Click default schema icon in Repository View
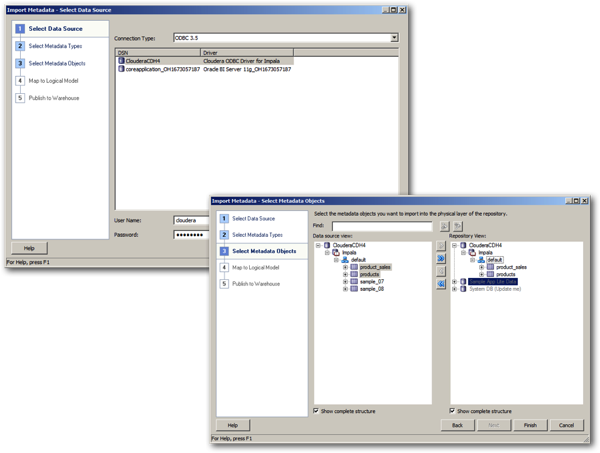600x453 pixels. click(x=481, y=260)
